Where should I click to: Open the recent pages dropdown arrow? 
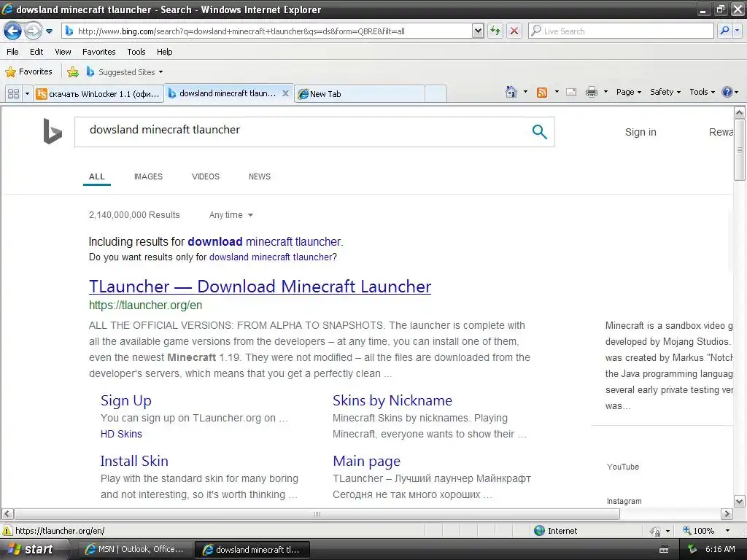click(x=49, y=31)
